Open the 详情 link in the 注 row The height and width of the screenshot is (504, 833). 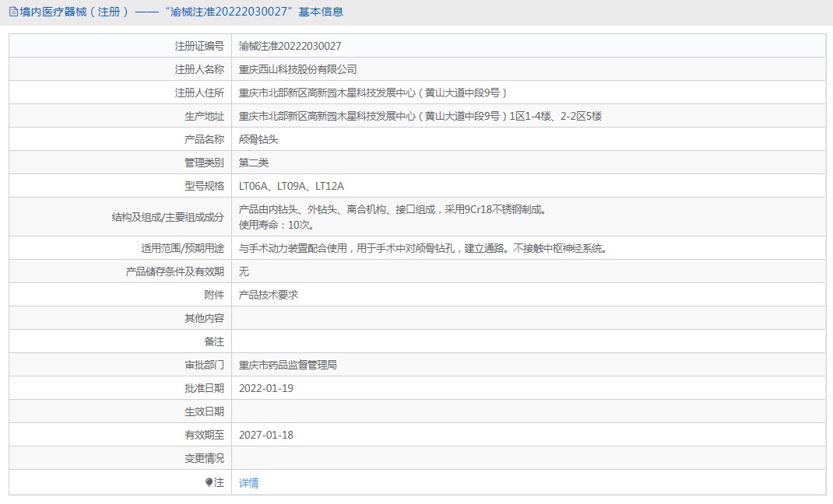point(248,483)
